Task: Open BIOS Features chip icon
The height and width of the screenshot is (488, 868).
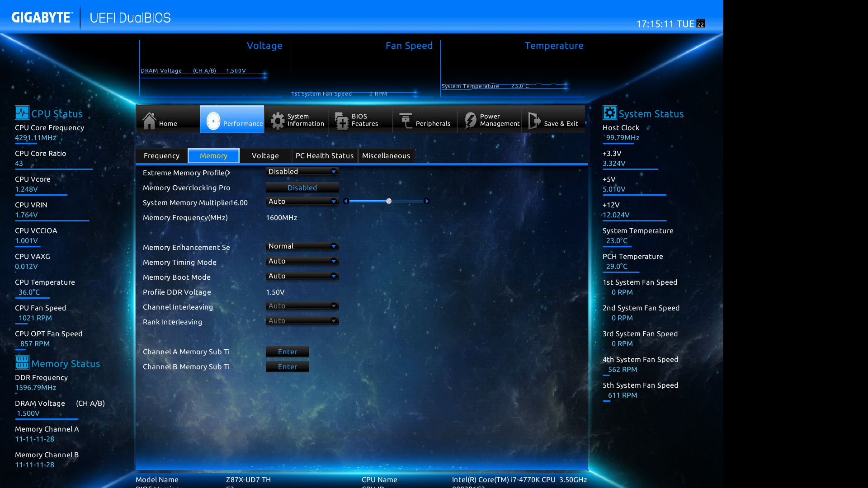Action: click(x=341, y=120)
